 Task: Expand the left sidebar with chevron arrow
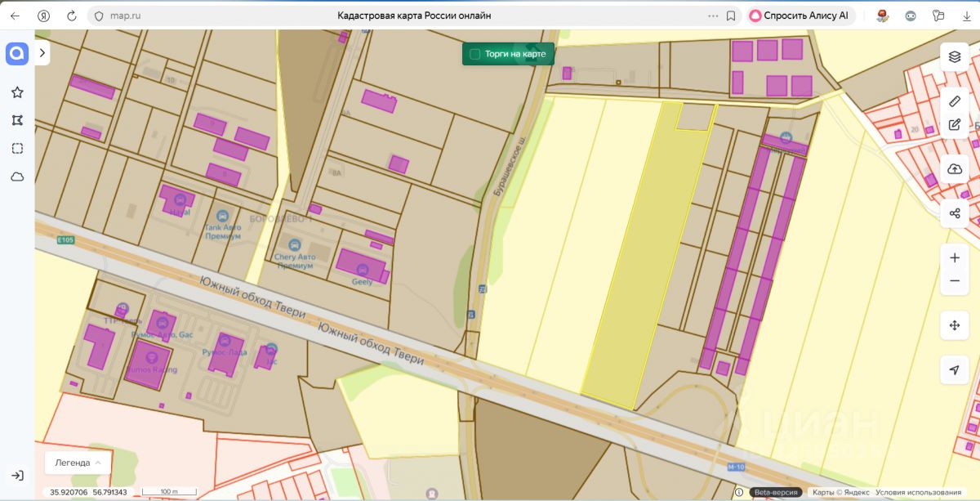[42, 53]
